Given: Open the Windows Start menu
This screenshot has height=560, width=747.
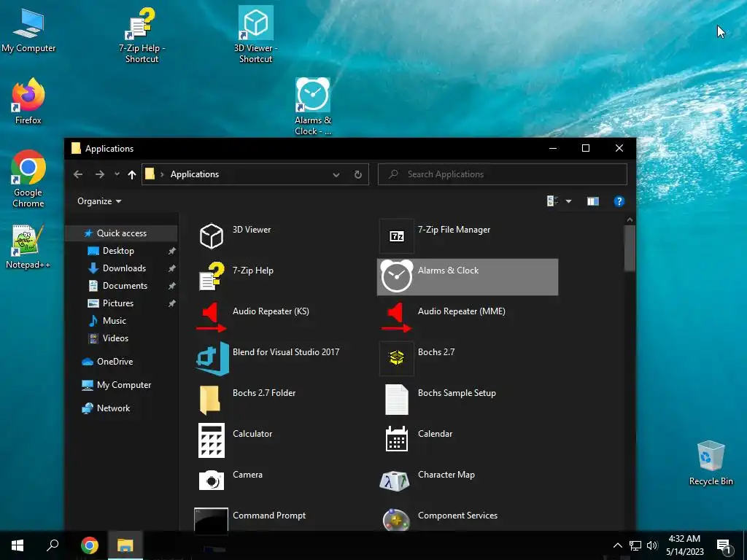Looking at the screenshot, I should tap(18, 545).
